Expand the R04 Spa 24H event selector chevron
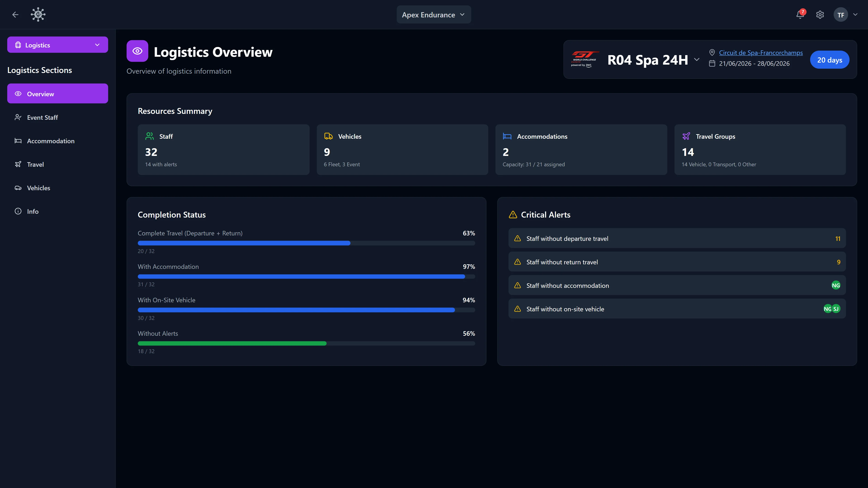Image resolution: width=868 pixels, height=488 pixels. point(696,60)
